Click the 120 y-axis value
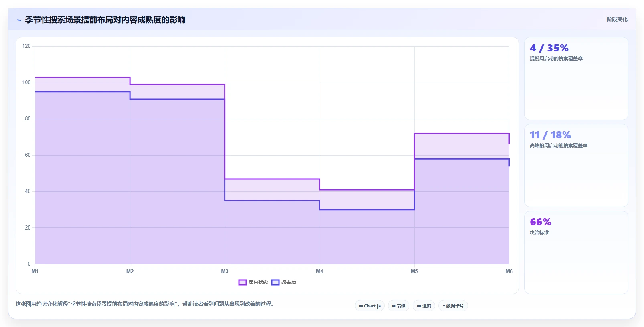The image size is (644, 327). tap(26, 46)
